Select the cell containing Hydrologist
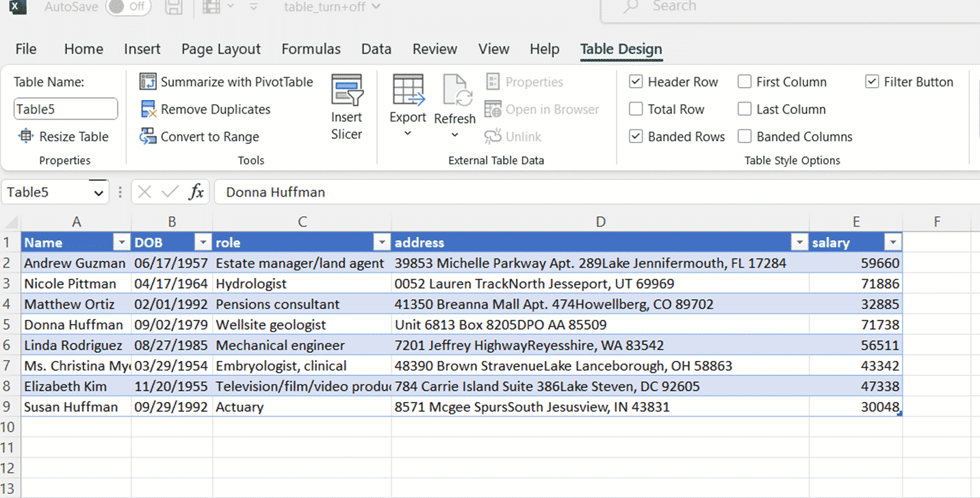 point(302,284)
